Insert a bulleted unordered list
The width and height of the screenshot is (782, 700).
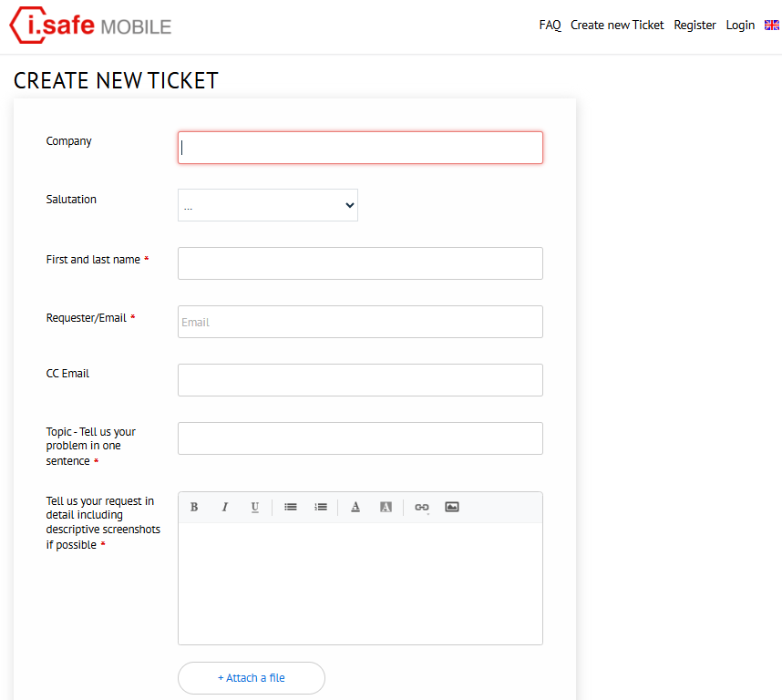coord(291,507)
